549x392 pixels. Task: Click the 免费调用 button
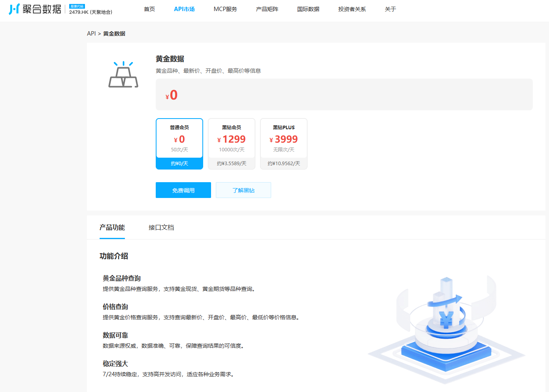pyautogui.click(x=183, y=190)
